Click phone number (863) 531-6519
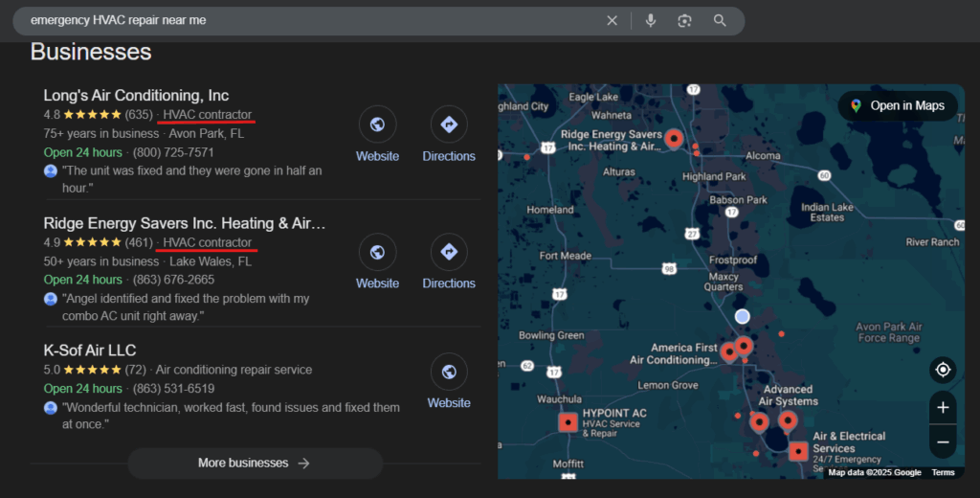 click(173, 389)
